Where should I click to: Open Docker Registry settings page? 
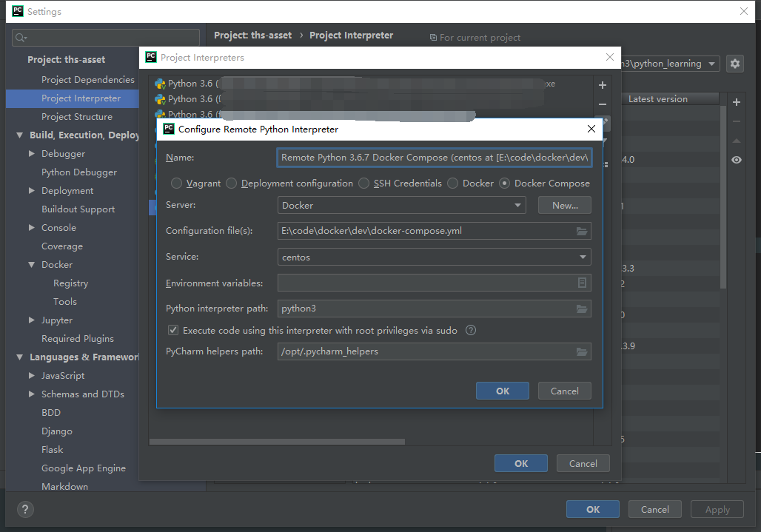[x=71, y=283]
